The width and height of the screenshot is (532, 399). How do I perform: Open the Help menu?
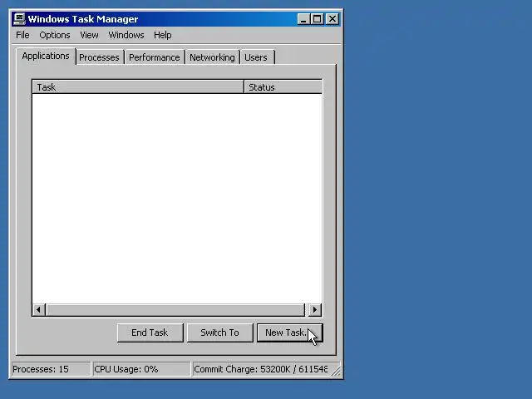pyautogui.click(x=163, y=35)
